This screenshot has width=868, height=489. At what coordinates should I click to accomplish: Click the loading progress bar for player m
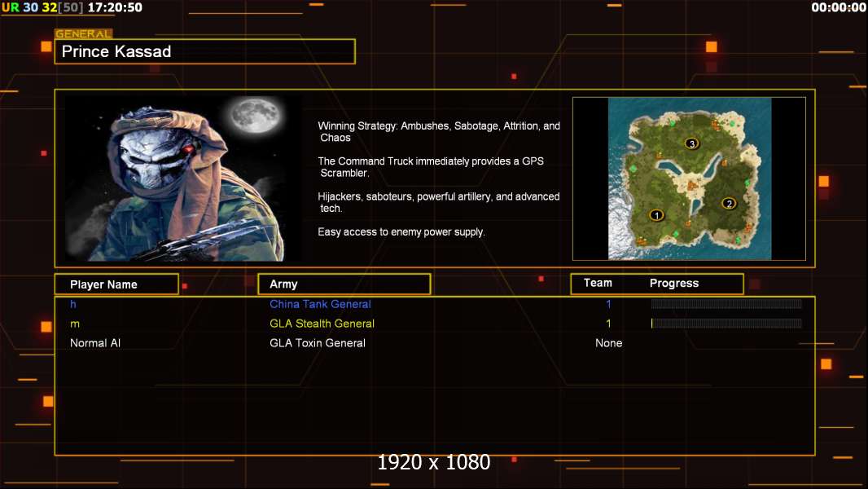(726, 324)
